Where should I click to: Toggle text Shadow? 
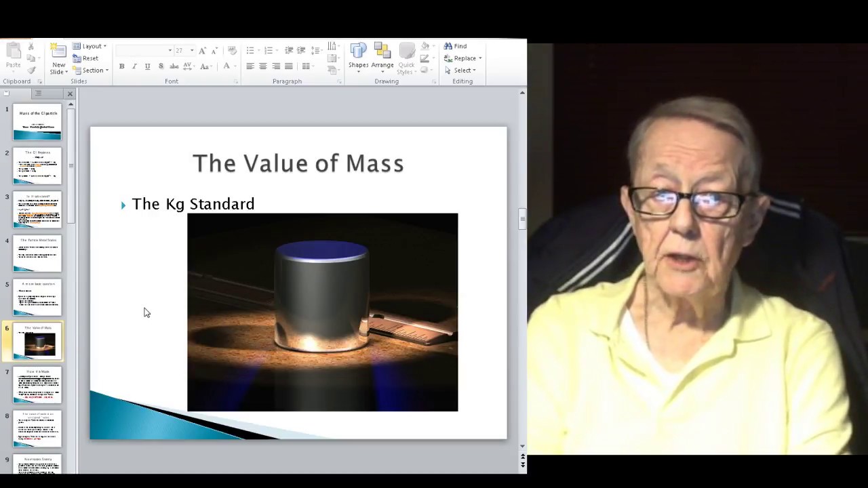tap(161, 66)
